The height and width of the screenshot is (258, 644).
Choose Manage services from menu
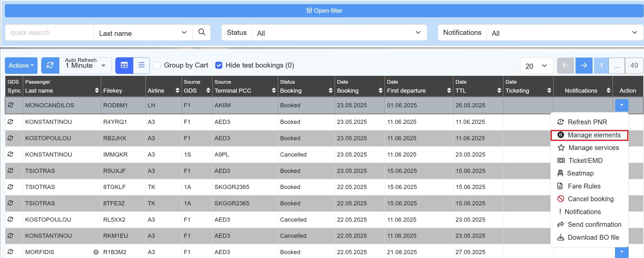tap(589, 148)
